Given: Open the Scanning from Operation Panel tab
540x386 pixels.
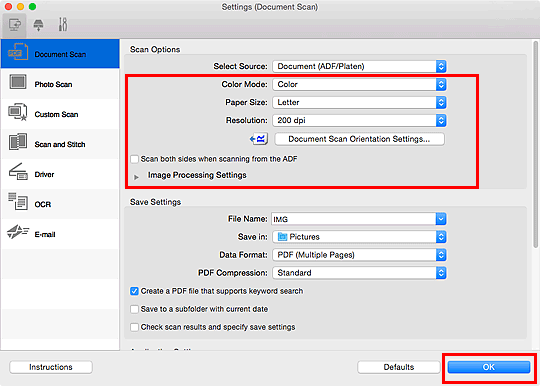Looking at the screenshot, I should [x=39, y=25].
